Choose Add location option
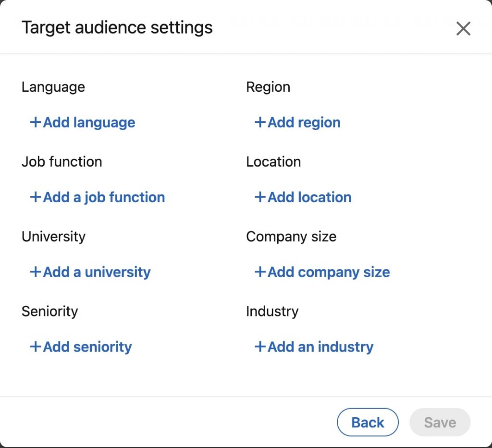Screen dimensions: 492x448 pyautogui.click(x=303, y=197)
